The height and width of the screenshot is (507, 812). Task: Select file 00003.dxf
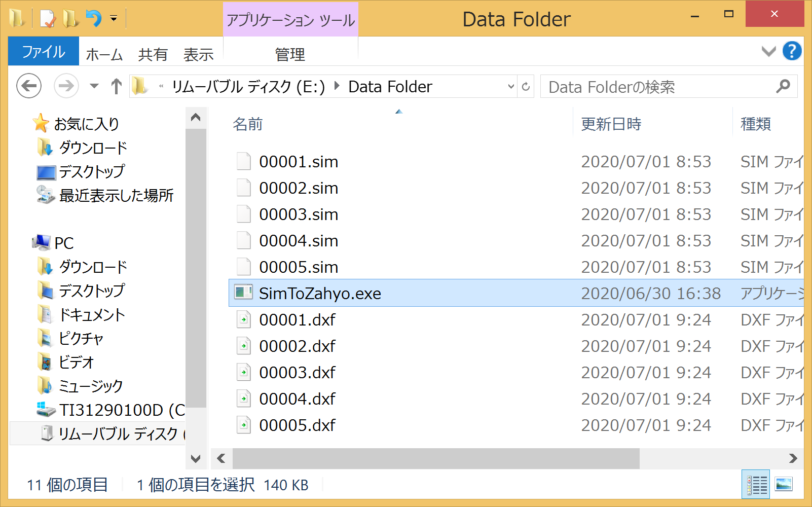(x=297, y=373)
